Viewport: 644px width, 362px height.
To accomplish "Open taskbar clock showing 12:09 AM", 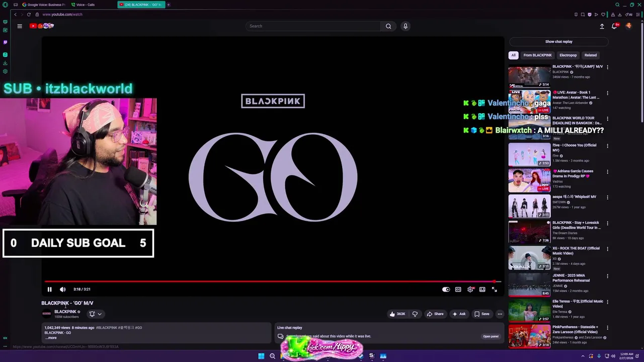I will pyautogui.click(x=627, y=356).
